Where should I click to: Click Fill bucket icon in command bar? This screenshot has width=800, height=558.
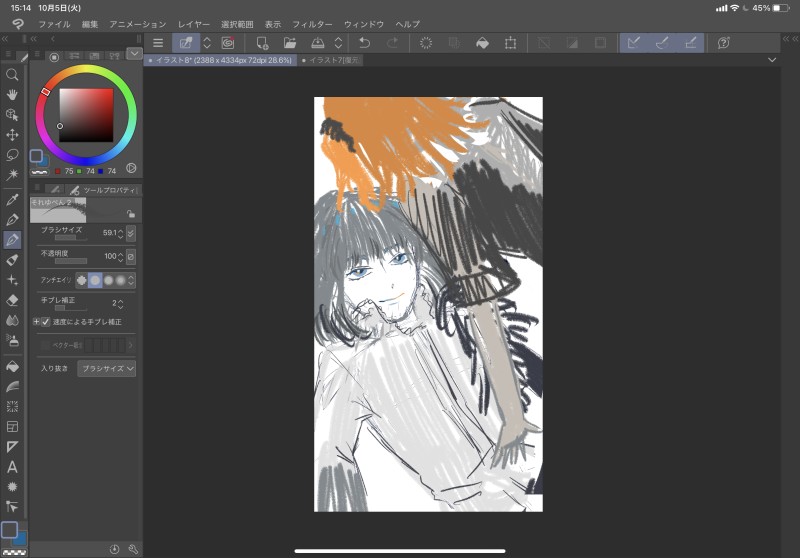(482, 43)
